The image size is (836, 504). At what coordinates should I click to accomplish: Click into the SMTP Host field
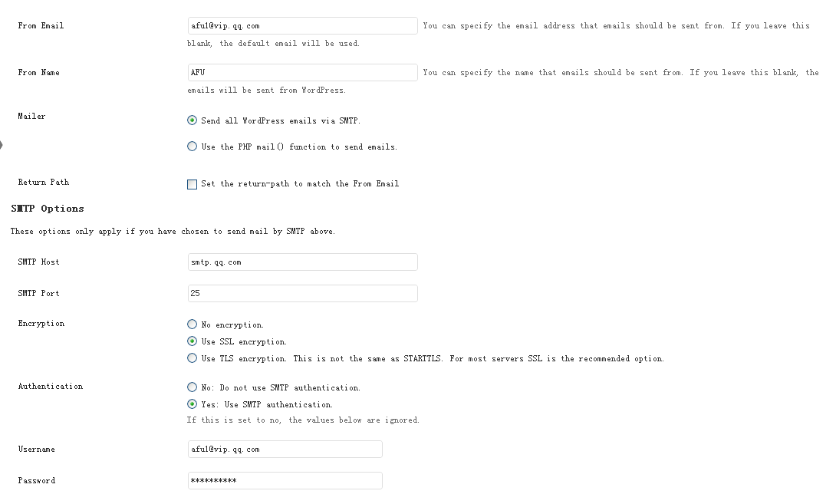pyautogui.click(x=302, y=262)
